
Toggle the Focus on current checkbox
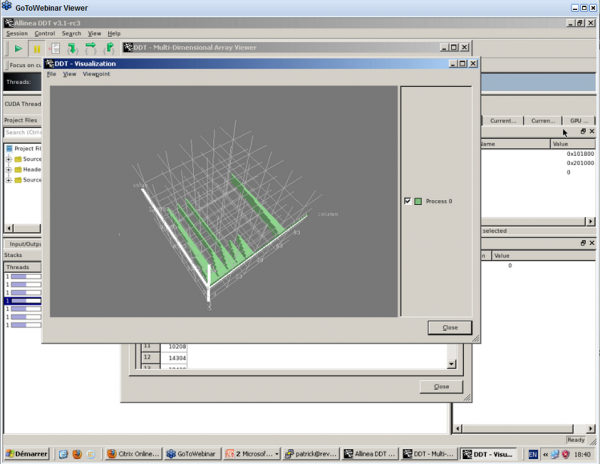click(x=26, y=65)
